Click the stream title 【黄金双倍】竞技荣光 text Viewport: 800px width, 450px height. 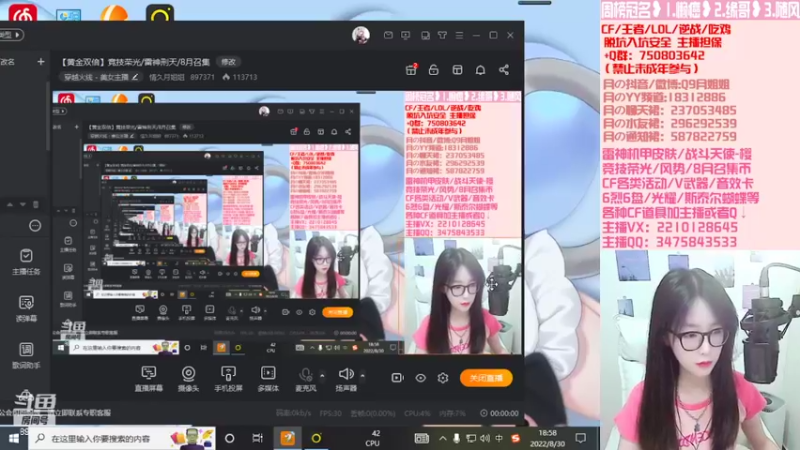click(136, 62)
